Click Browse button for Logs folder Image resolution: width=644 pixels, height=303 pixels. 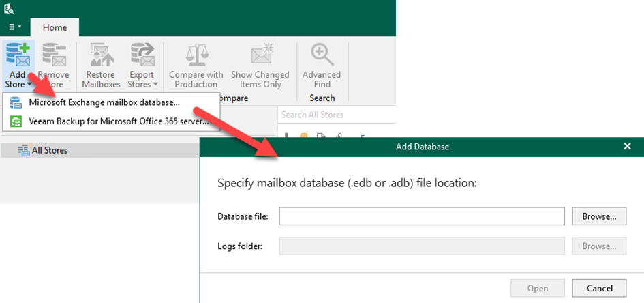599,246
